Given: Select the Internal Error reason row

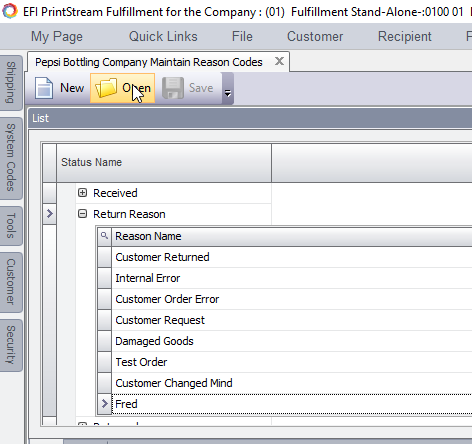Looking at the screenshot, I should click(x=292, y=278).
